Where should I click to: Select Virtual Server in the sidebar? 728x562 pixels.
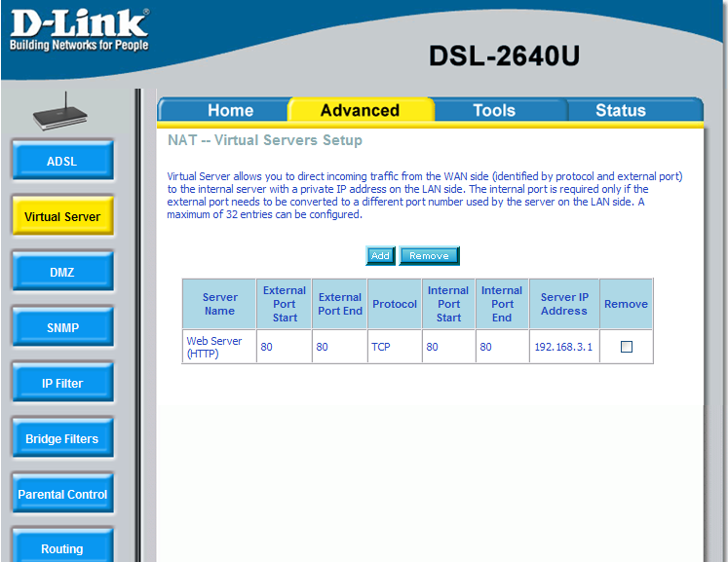click(62, 216)
